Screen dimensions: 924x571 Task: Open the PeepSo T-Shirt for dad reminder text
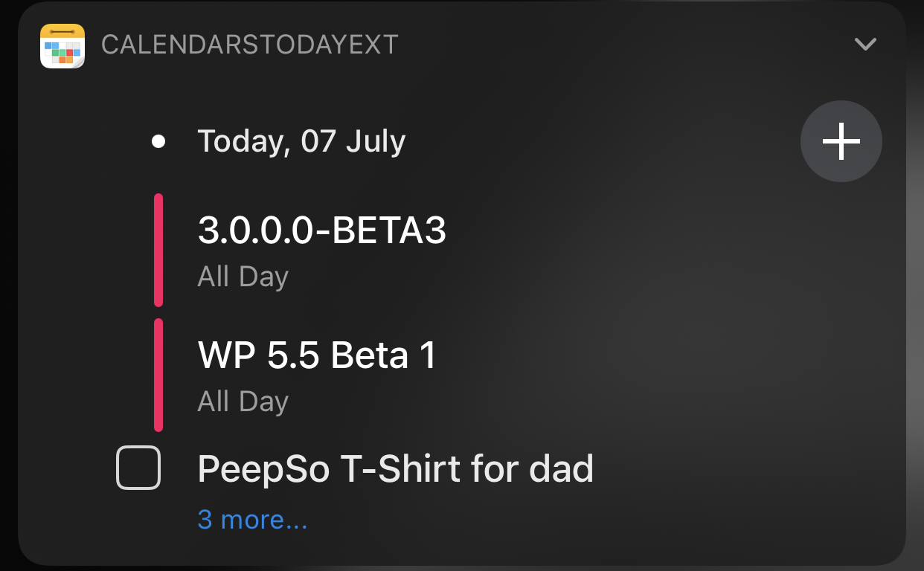pyautogui.click(x=395, y=469)
